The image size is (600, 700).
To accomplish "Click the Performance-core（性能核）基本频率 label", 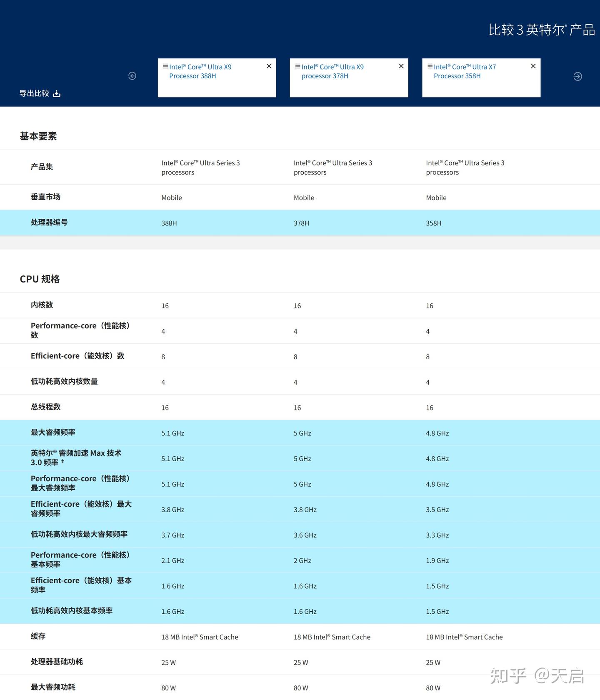I will (x=80, y=560).
